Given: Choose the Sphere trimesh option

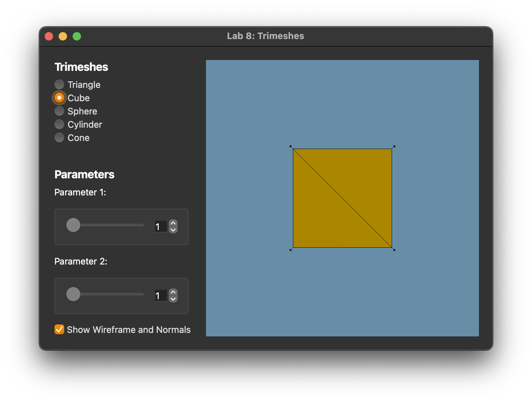Looking at the screenshot, I should pyautogui.click(x=59, y=111).
